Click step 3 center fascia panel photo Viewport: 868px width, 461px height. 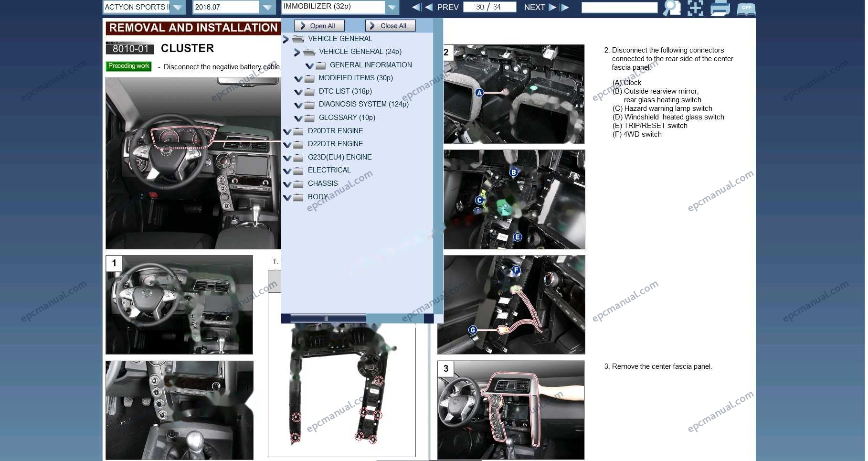[x=511, y=410]
